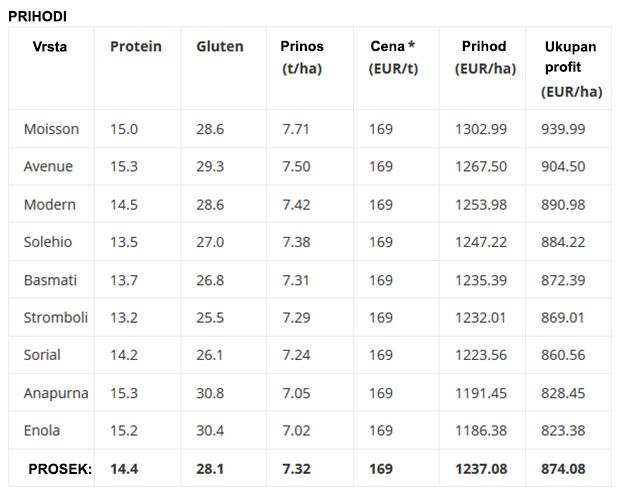Select Sorial profit value 860.56
The height and width of the screenshot is (496, 620).
(563, 355)
